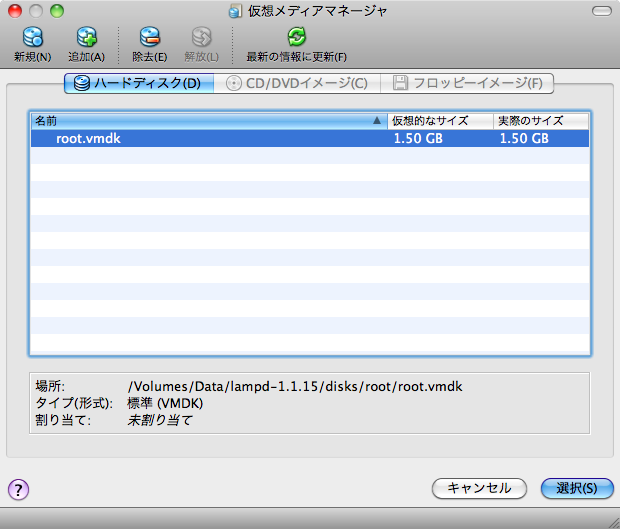Click the キャンセル button
Screen dimensions: 620x529
pos(479,489)
